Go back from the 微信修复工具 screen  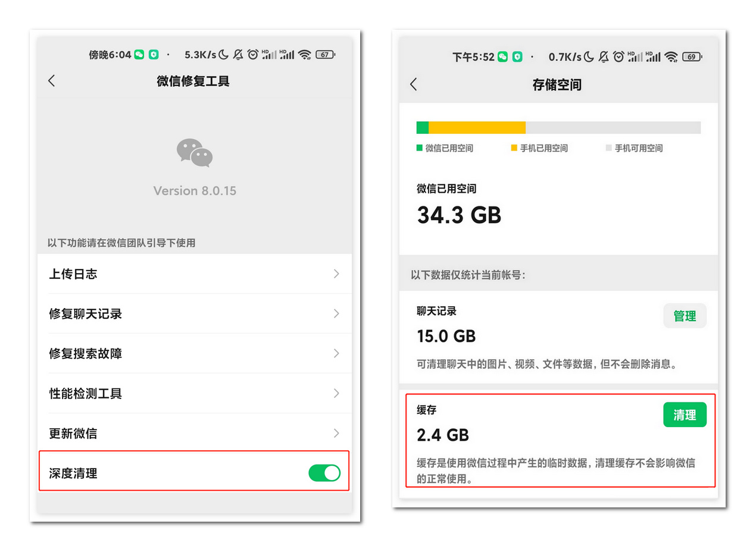[x=52, y=81]
